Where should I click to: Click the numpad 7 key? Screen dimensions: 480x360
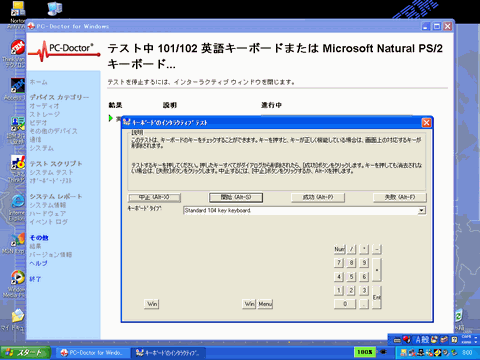(339, 263)
